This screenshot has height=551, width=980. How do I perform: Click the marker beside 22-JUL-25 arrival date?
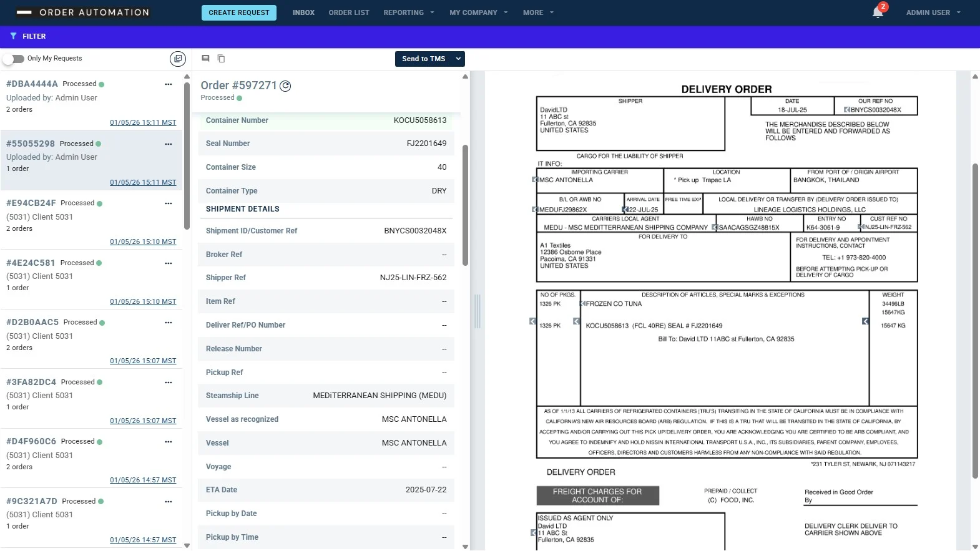625,210
